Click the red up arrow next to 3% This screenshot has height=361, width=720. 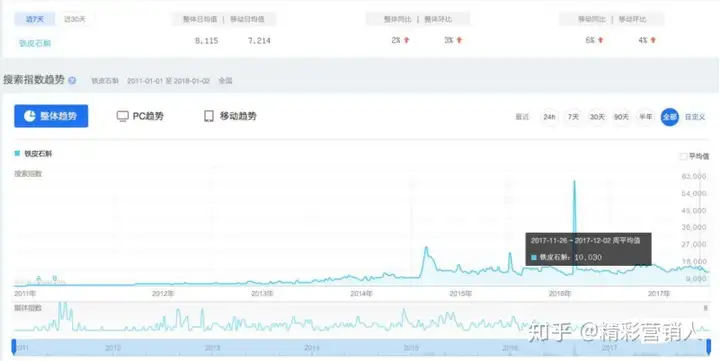(459, 40)
